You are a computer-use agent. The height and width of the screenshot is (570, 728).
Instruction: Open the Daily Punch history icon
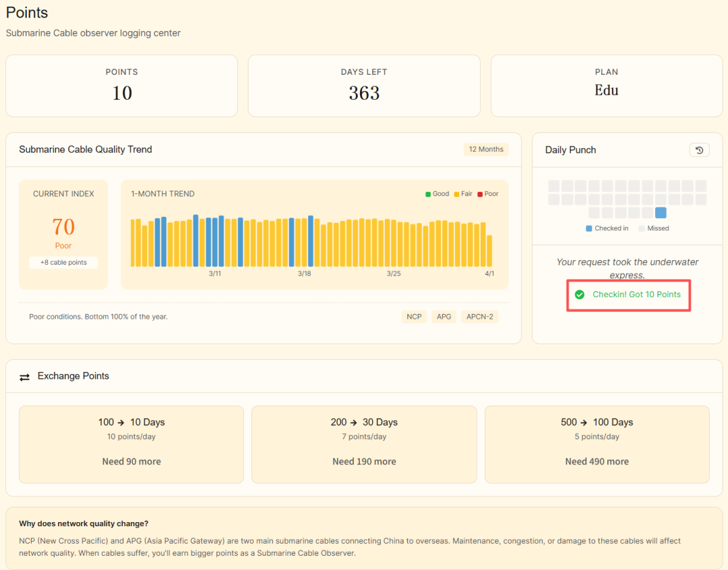(699, 150)
